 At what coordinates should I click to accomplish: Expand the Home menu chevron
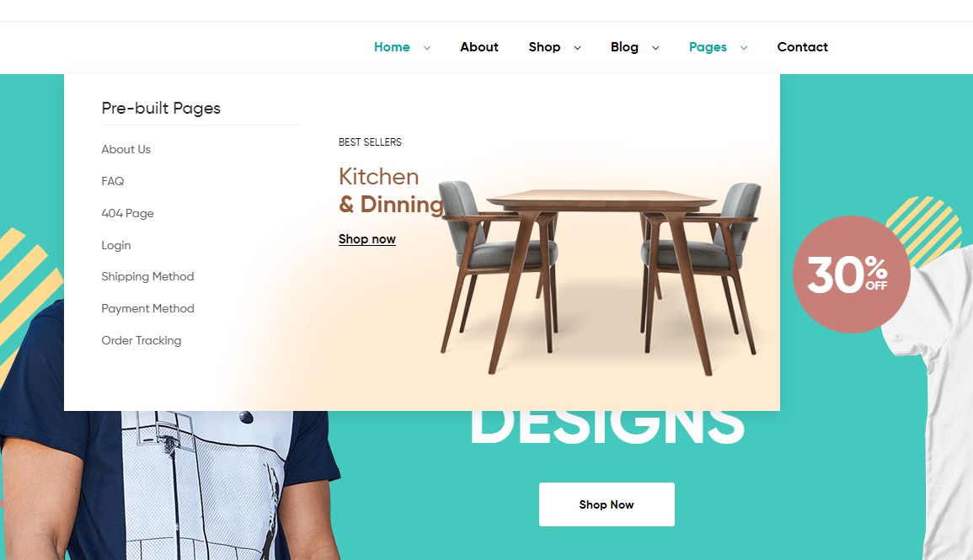tap(427, 48)
